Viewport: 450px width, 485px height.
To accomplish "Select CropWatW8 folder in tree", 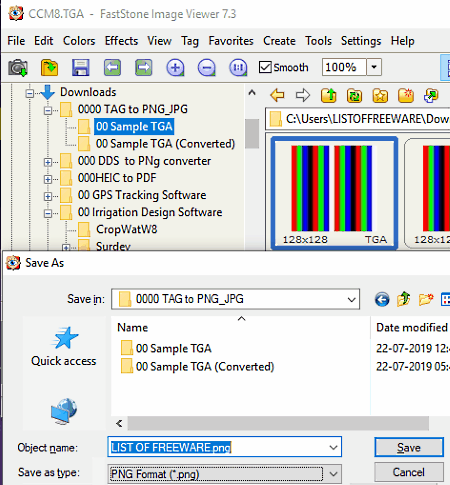I will coord(126,229).
